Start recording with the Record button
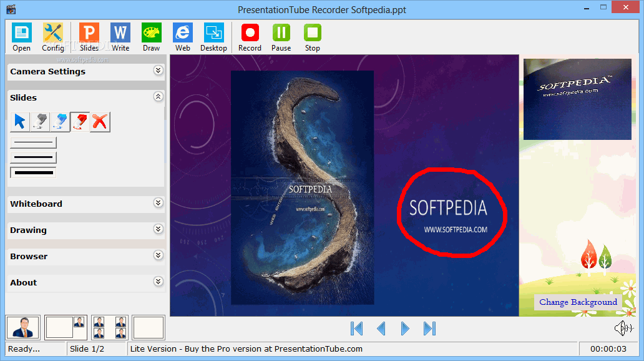Image resolution: width=644 pixels, height=361 pixels. point(250,37)
